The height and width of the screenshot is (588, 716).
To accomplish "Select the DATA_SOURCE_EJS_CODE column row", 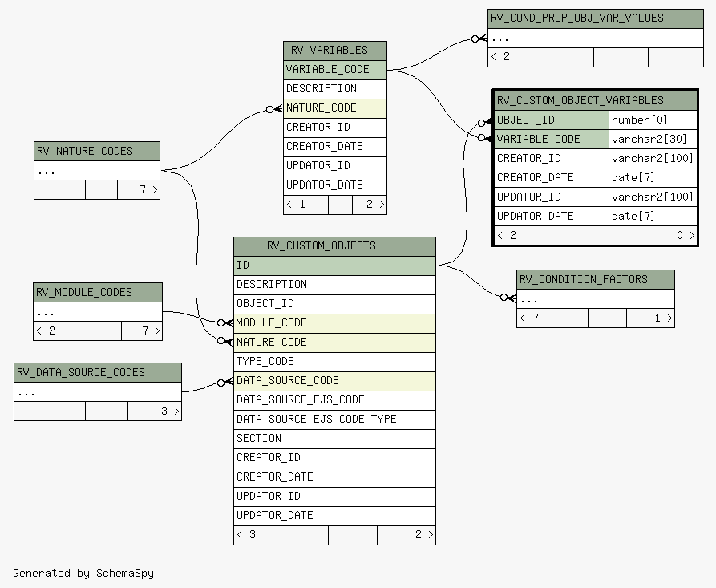I will 334,400.
